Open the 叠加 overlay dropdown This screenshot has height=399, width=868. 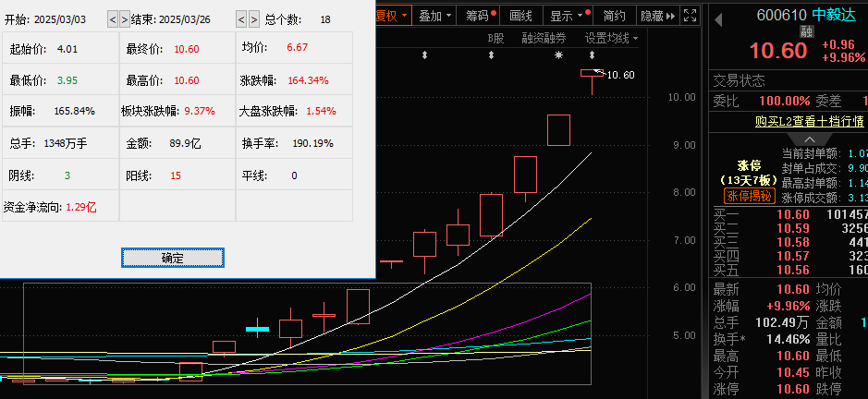pyautogui.click(x=434, y=16)
